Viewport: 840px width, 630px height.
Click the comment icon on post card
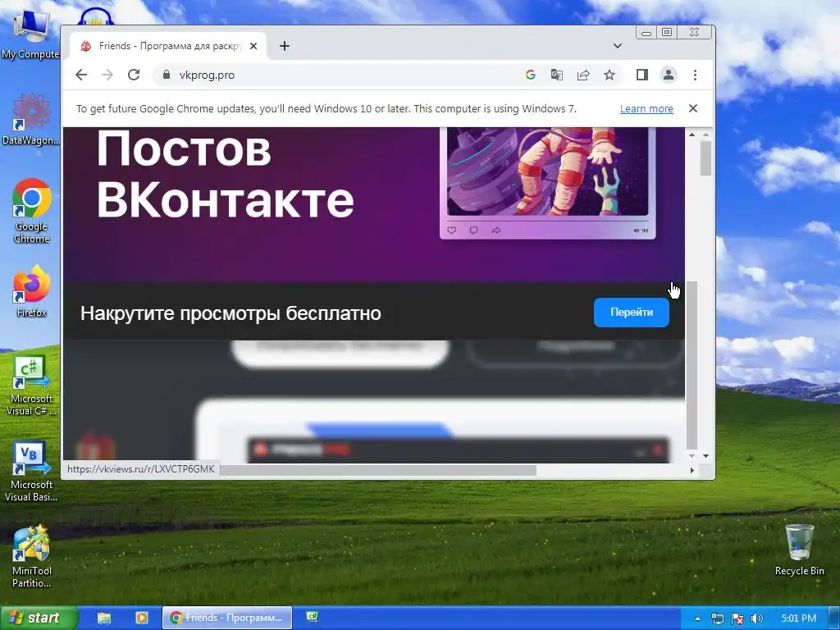pos(473,231)
